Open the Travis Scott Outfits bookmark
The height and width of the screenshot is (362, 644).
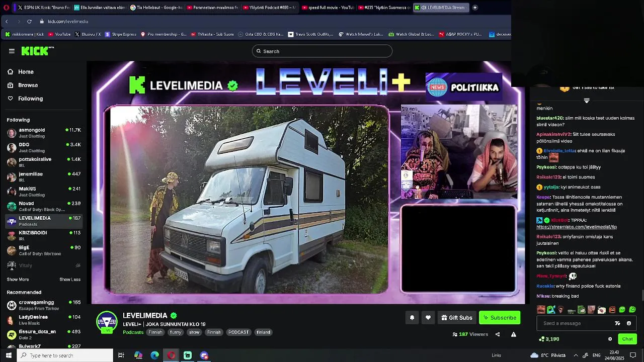coord(311,34)
